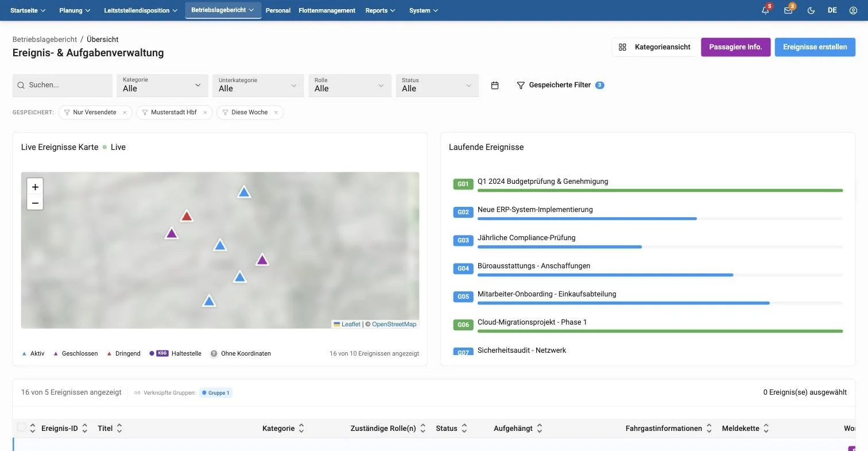This screenshot has height=451, width=868.
Task: Toggle Ohne Koordinaten legend entry
Action: click(241, 354)
